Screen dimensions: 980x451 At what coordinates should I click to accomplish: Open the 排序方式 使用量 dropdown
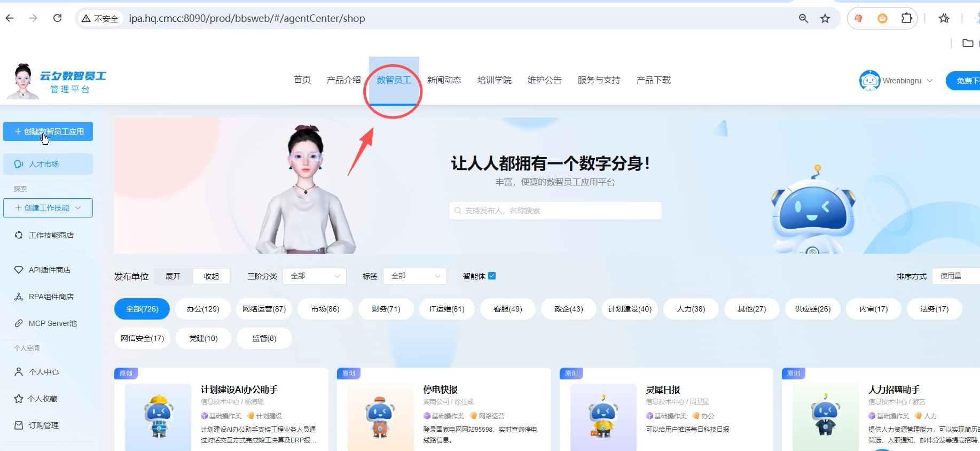pyautogui.click(x=956, y=276)
